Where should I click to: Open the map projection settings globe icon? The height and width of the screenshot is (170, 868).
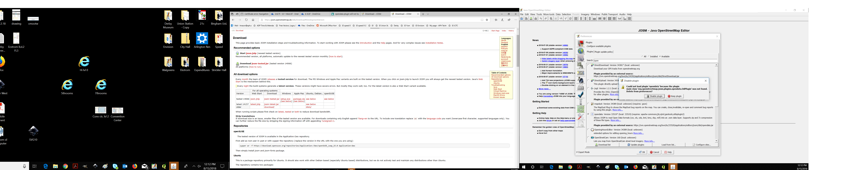point(581,51)
